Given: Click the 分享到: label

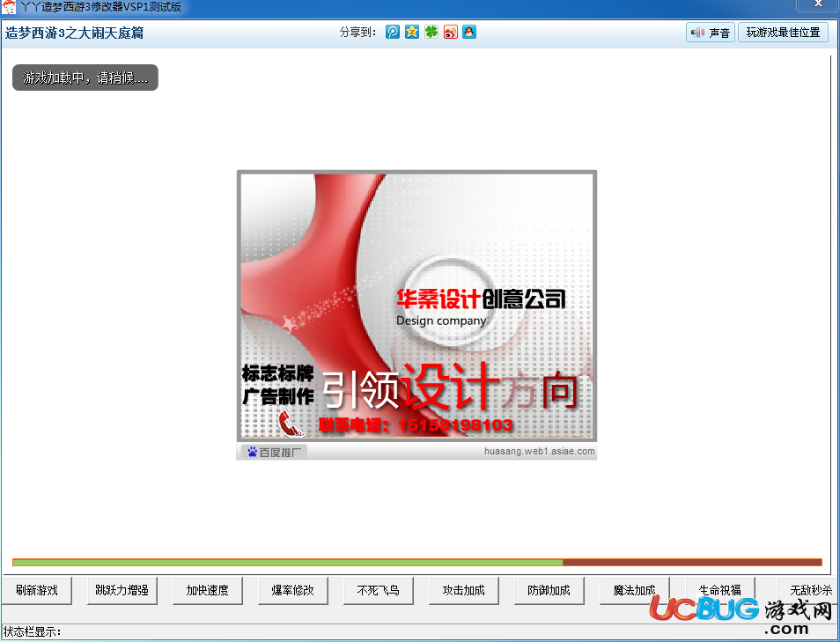Looking at the screenshot, I should [357, 33].
